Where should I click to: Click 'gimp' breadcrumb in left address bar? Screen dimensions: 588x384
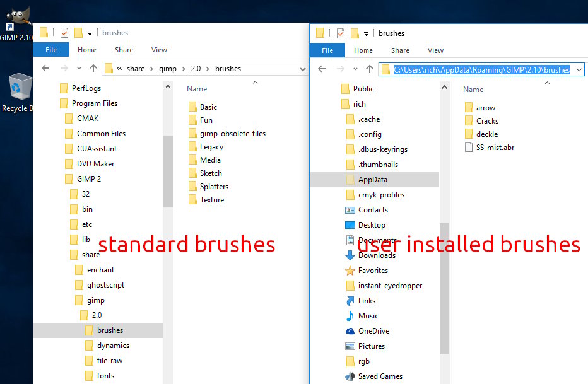[168, 69]
